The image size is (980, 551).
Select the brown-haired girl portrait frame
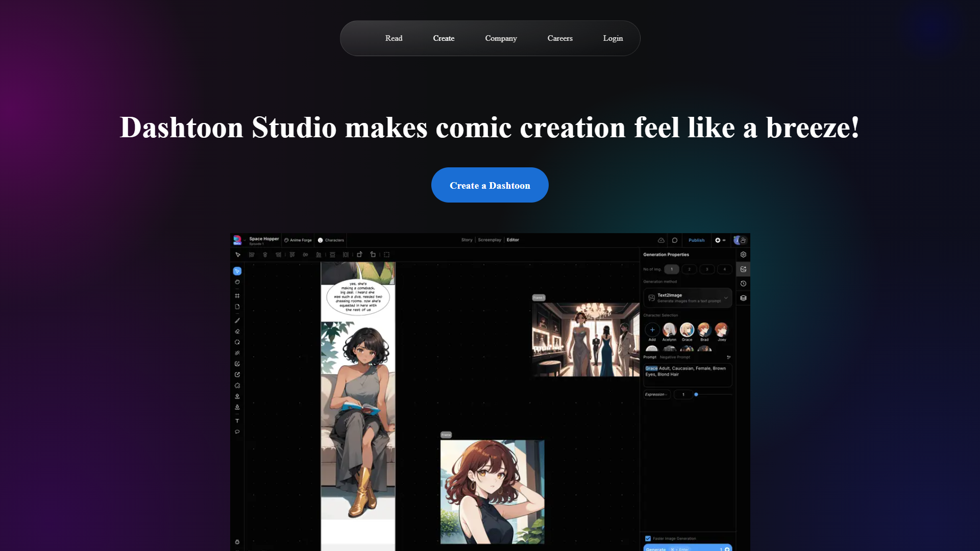[492, 492]
